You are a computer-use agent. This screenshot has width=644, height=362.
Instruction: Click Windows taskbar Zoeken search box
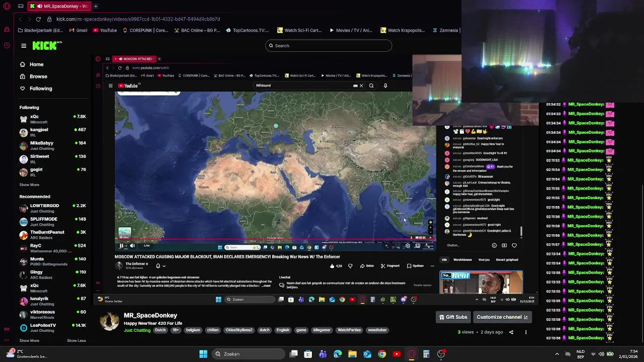(x=249, y=354)
